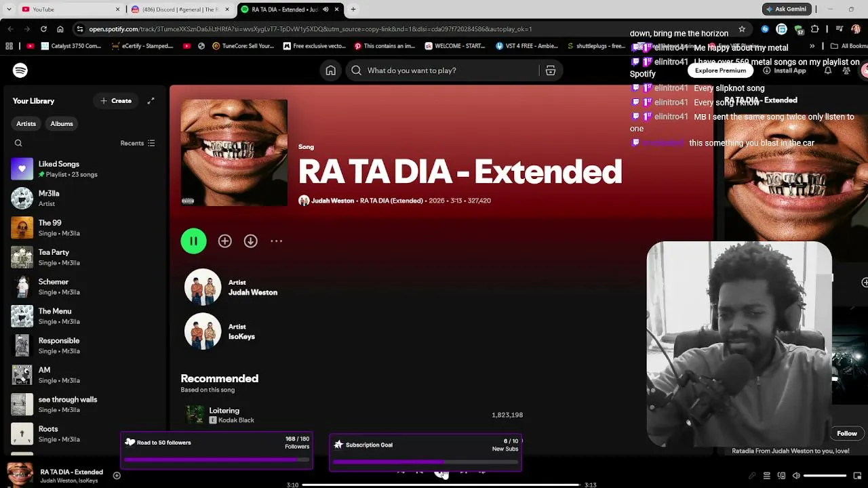
Task: Open AM single in library
Action: click(85, 375)
